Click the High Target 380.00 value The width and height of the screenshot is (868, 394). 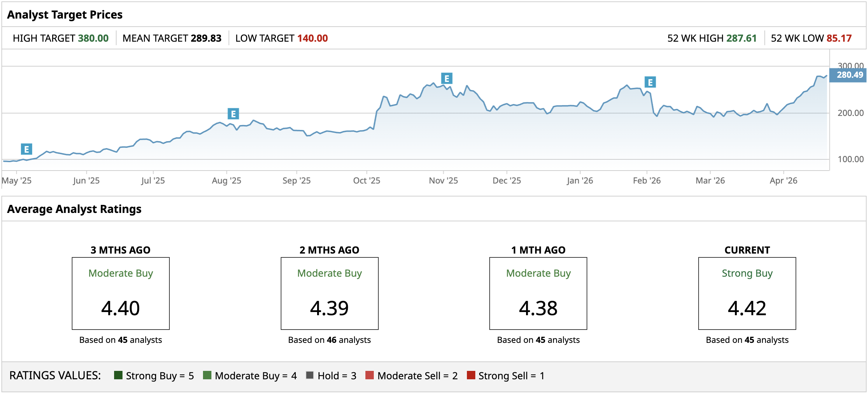[93, 38]
